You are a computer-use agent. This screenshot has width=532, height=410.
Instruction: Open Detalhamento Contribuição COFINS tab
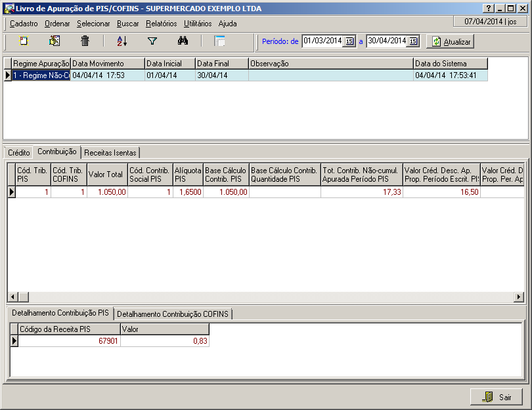(173, 314)
